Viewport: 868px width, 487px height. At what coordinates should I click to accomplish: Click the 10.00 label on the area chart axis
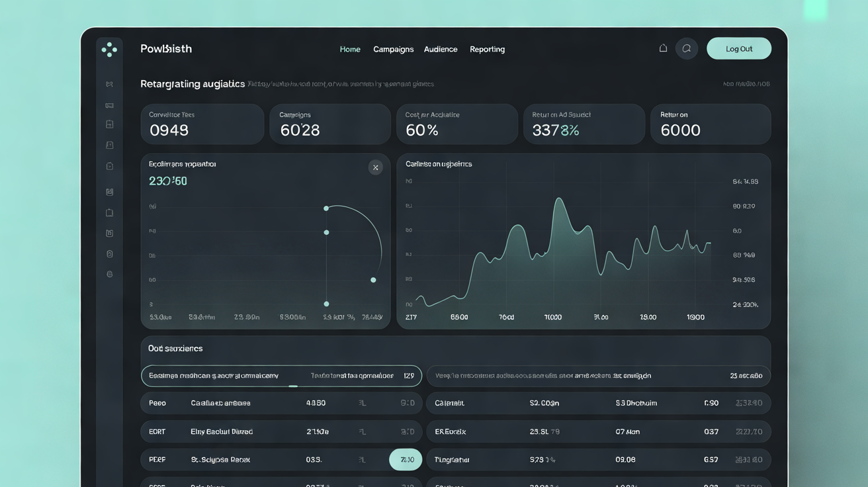point(553,317)
